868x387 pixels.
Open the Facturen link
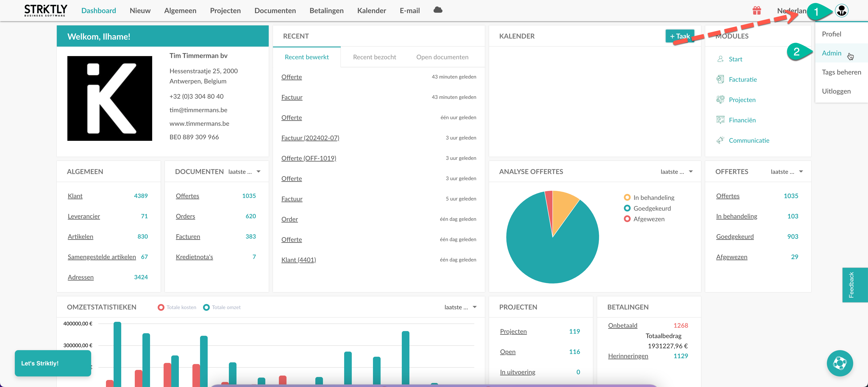188,236
